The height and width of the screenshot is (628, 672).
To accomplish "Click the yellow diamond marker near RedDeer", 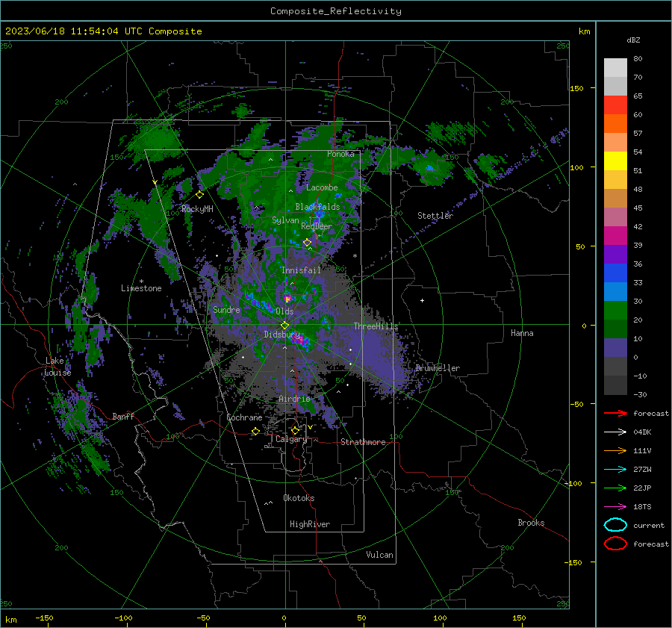I will click(x=308, y=243).
